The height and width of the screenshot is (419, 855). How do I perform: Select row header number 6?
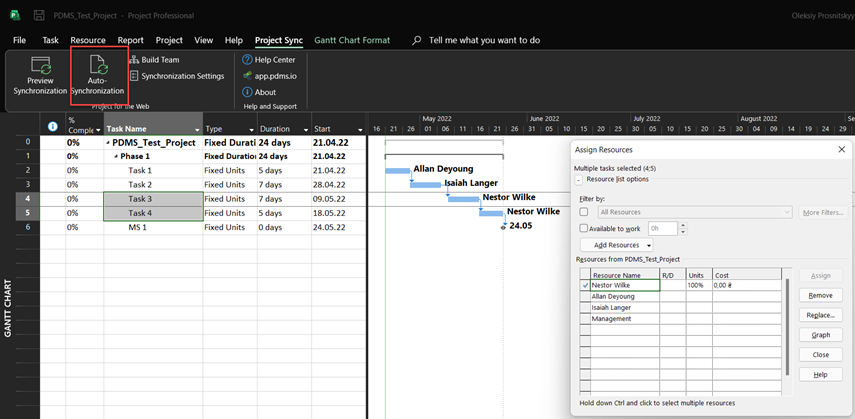[x=28, y=227]
